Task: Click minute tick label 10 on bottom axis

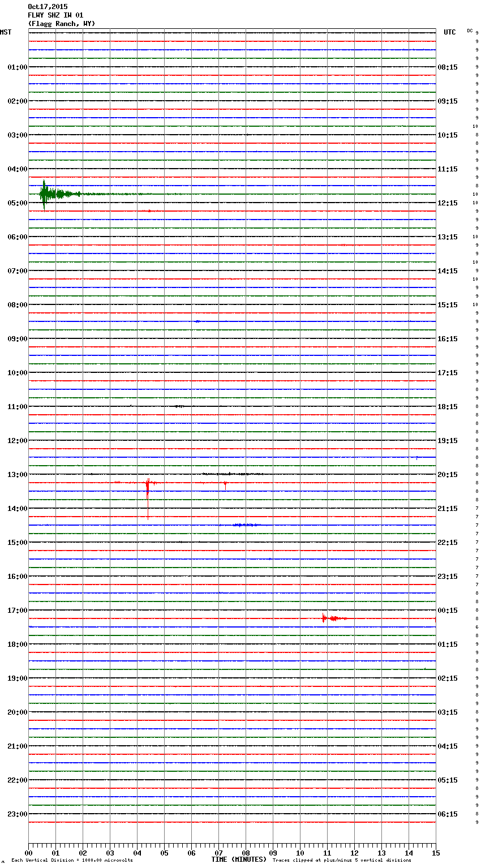Action: pos(300,853)
